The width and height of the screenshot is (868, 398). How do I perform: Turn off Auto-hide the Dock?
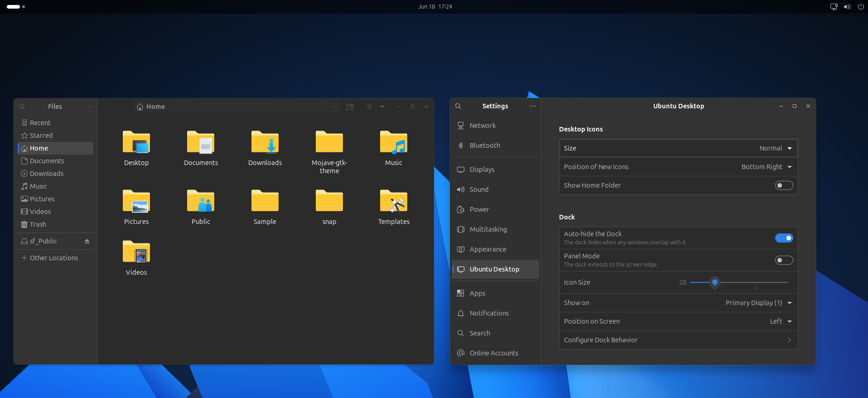click(x=784, y=238)
